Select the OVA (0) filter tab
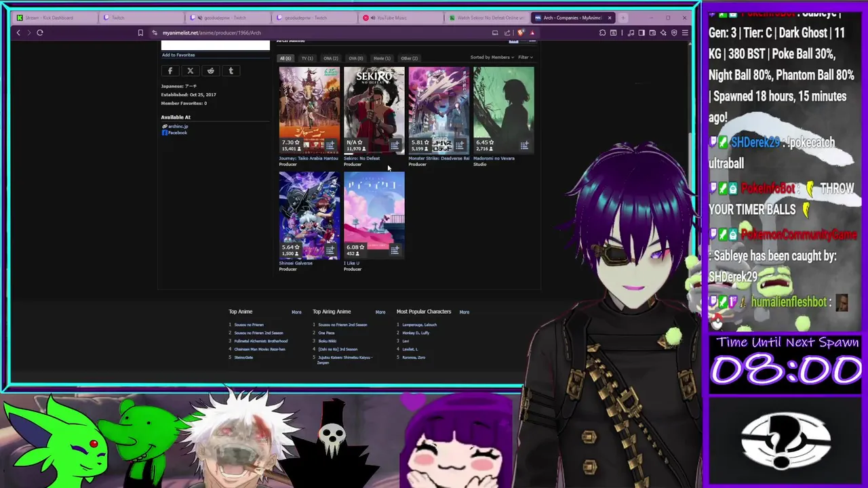This screenshot has height=488, width=868. point(355,58)
